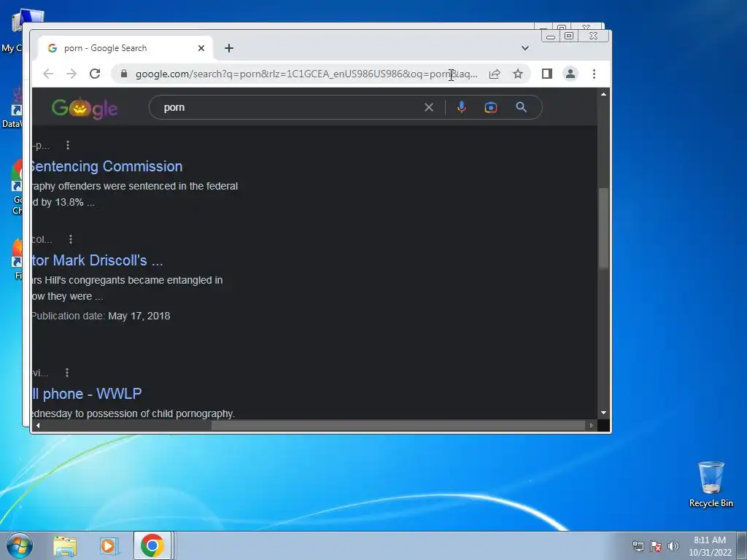Go back to the previous page
This screenshot has height=560, width=747.
point(48,74)
